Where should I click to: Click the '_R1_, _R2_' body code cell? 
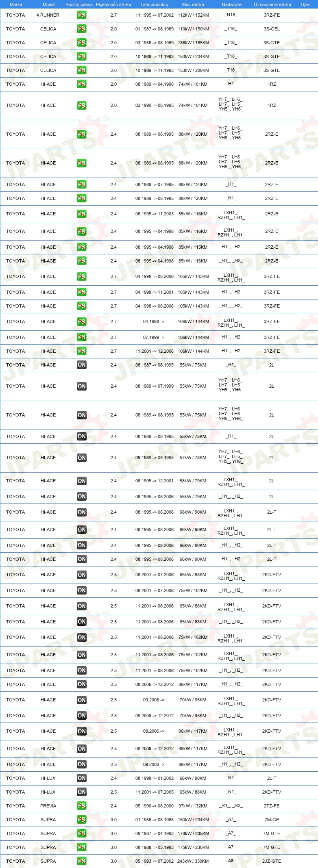click(x=231, y=806)
